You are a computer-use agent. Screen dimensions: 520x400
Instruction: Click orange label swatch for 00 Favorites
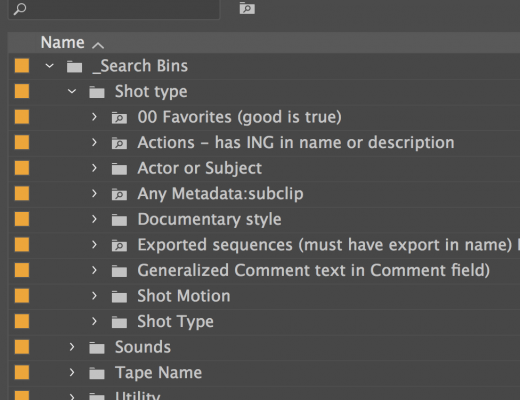22,117
